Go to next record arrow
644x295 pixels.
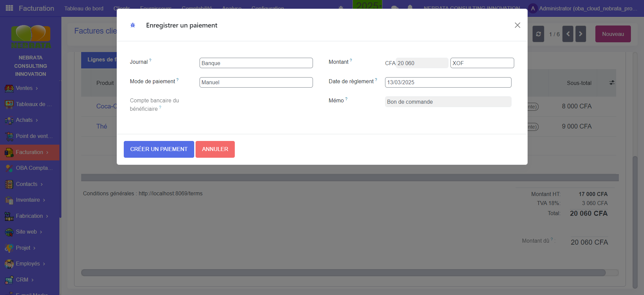tap(581, 34)
